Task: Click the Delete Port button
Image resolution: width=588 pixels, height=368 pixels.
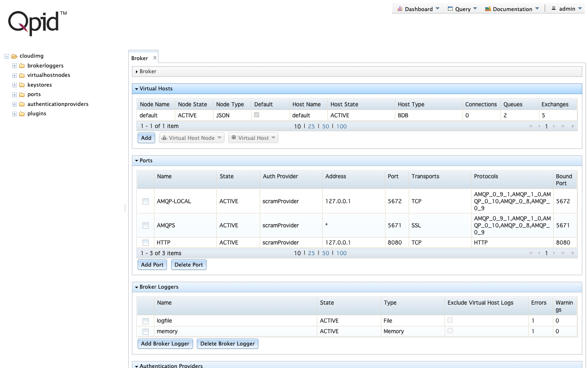Action: pyautogui.click(x=189, y=265)
